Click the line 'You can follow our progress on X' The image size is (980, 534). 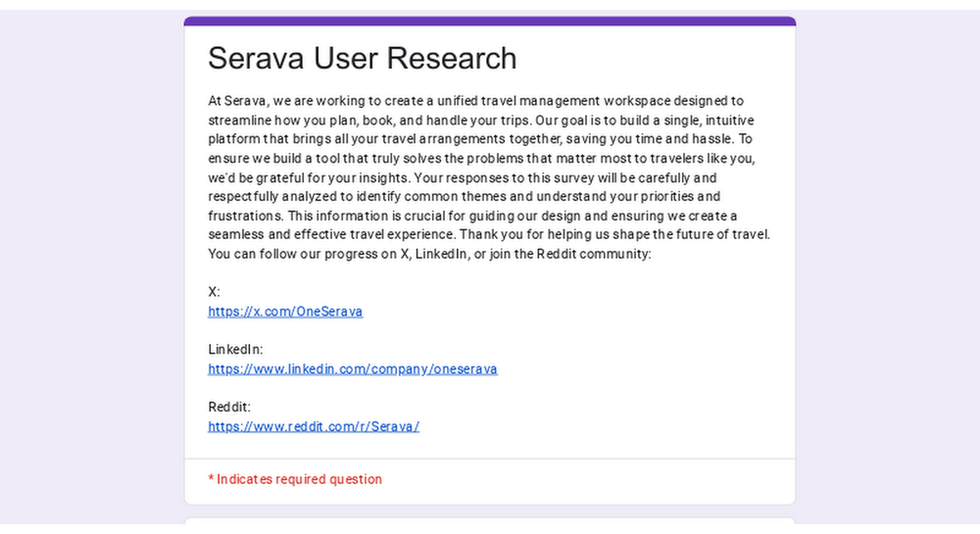[429, 254]
